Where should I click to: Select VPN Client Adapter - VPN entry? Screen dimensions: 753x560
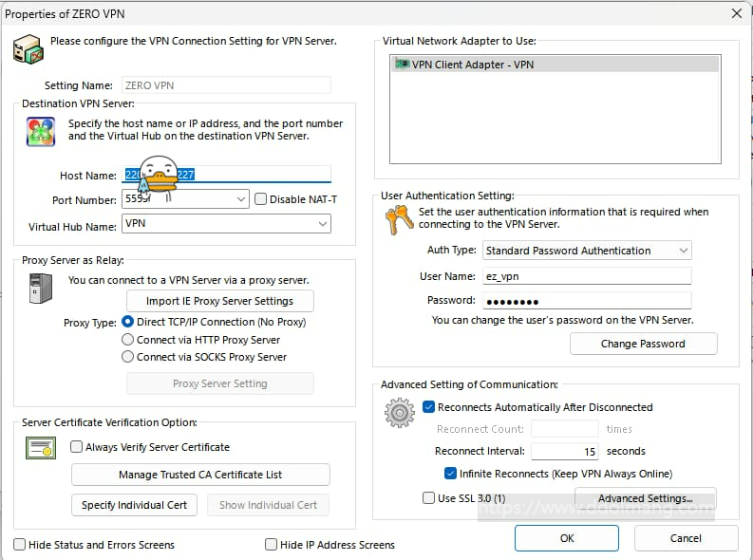click(555, 65)
